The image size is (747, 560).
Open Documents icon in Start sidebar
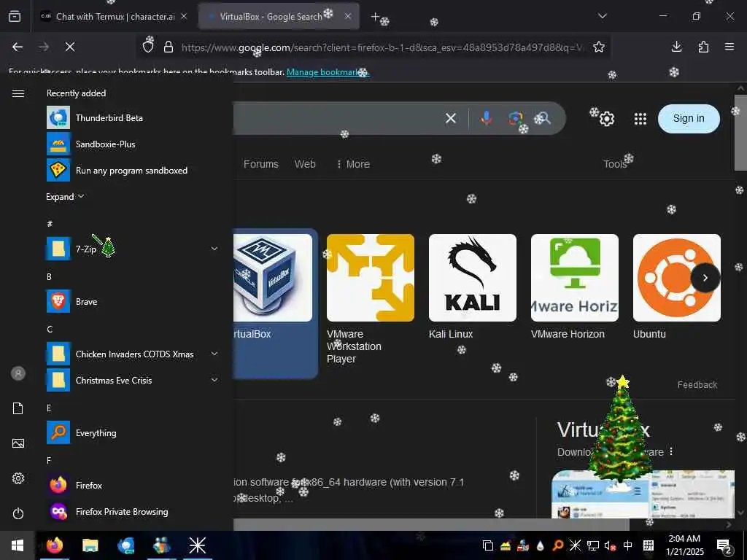point(18,408)
